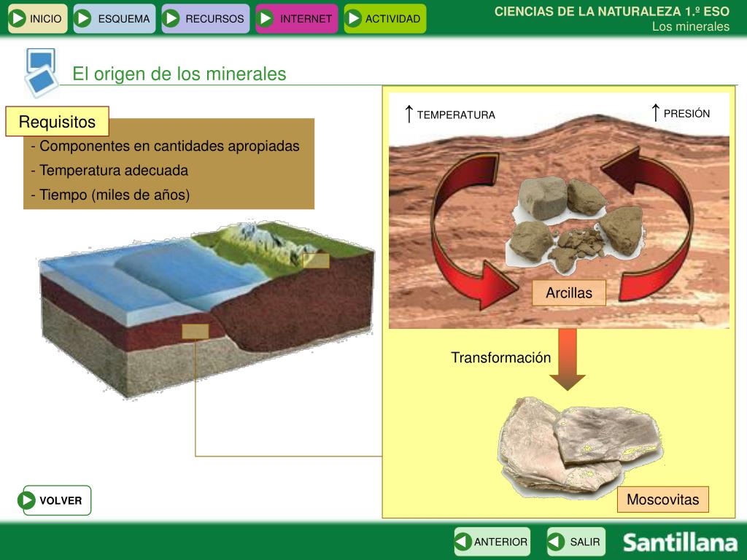Open the INICIO section
Viewport: 747px width, 560px height.
[38, 18]
